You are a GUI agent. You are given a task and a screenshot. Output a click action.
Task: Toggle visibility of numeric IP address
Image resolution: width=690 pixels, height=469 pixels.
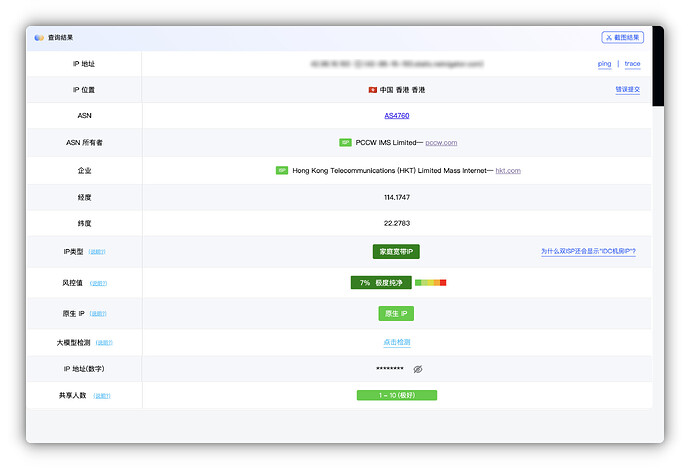tap(418, 369)
